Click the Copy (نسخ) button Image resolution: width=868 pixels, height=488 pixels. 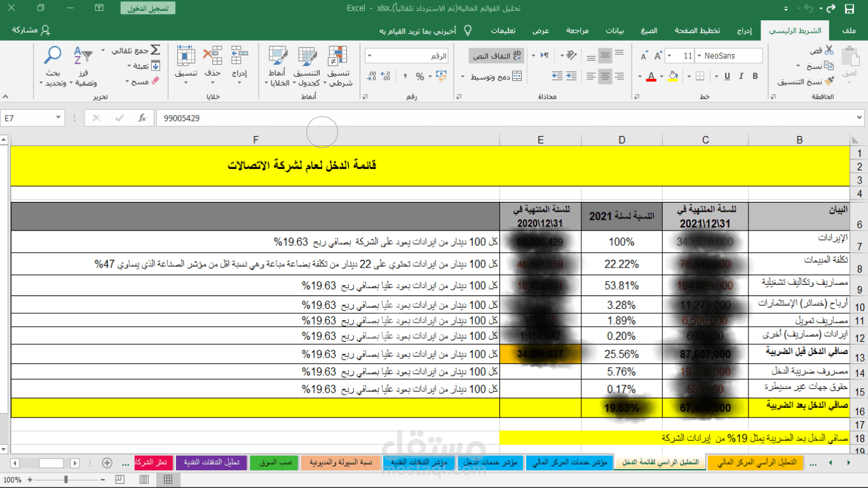click(820, 66)
